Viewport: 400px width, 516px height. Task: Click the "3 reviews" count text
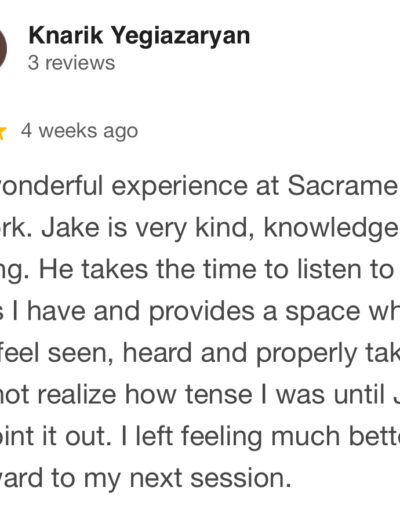71,63
